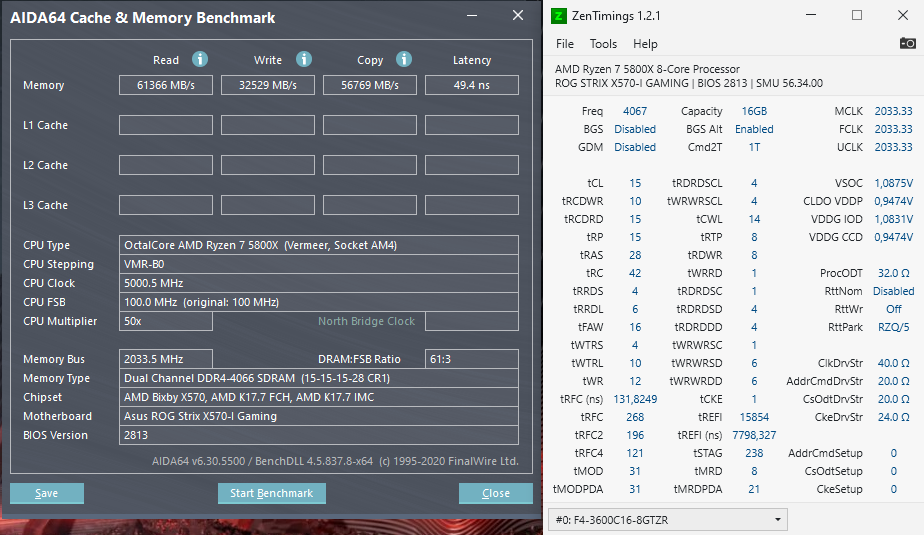Image resolution: width=924 pixels, height=535 pixels.
Task: Click the Memory Copy value 56769 MB/s
Action: tap(369, 85)
